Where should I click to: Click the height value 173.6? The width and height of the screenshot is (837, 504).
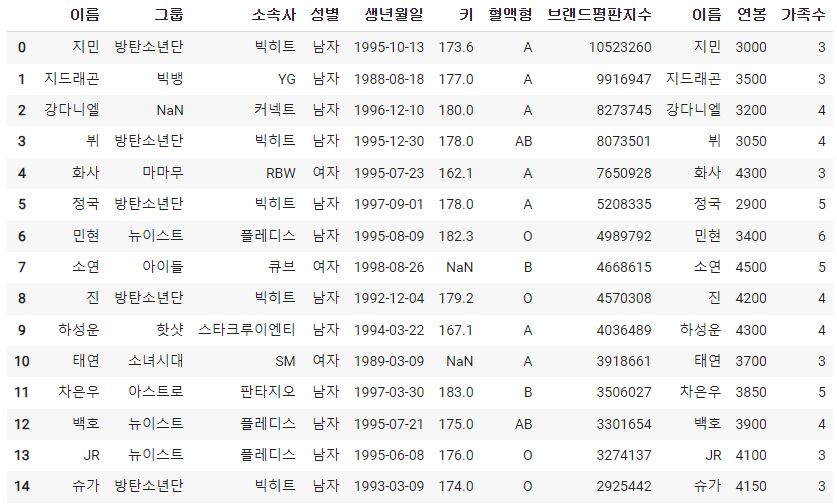pos(456,48)
